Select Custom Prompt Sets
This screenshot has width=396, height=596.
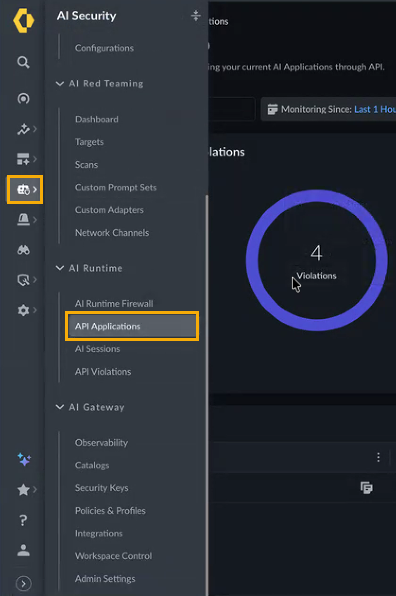(x=116, y=187)
